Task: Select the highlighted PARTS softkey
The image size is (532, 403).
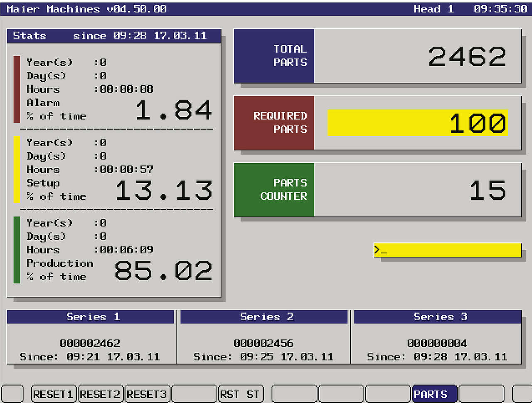Action: click(434, 394)
